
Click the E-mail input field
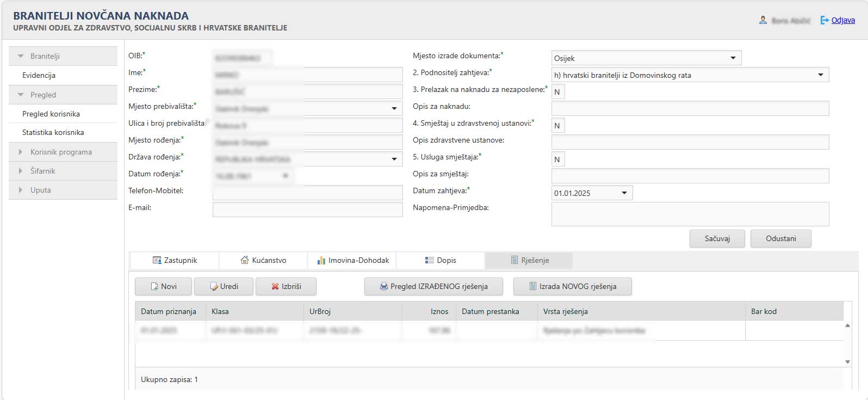coord(307,210)
